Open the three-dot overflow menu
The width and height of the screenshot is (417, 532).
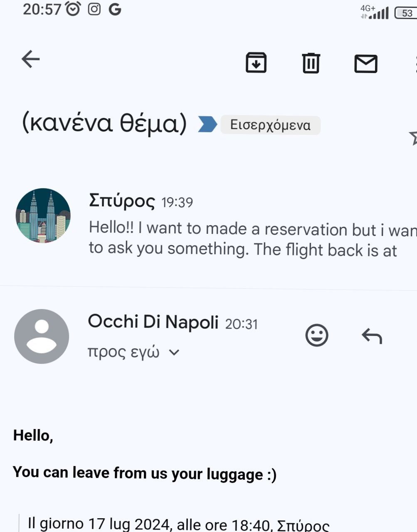(x=415, y=64)
